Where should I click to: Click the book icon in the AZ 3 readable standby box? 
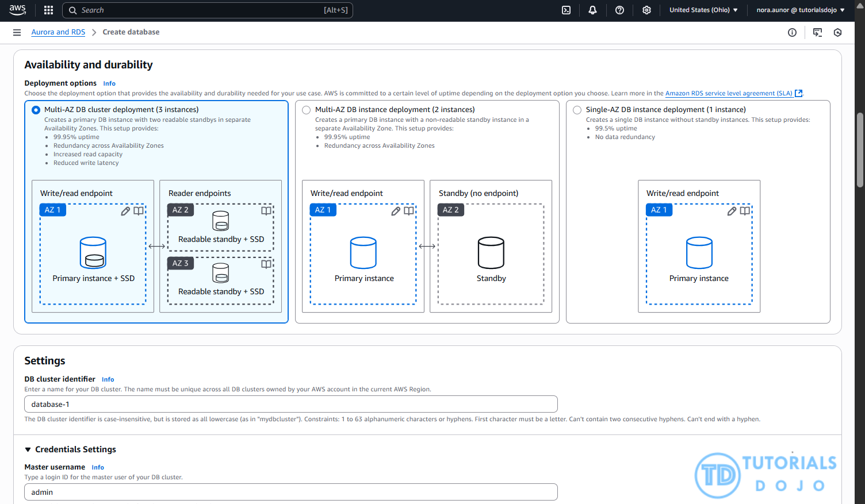(x=266, y=264)
